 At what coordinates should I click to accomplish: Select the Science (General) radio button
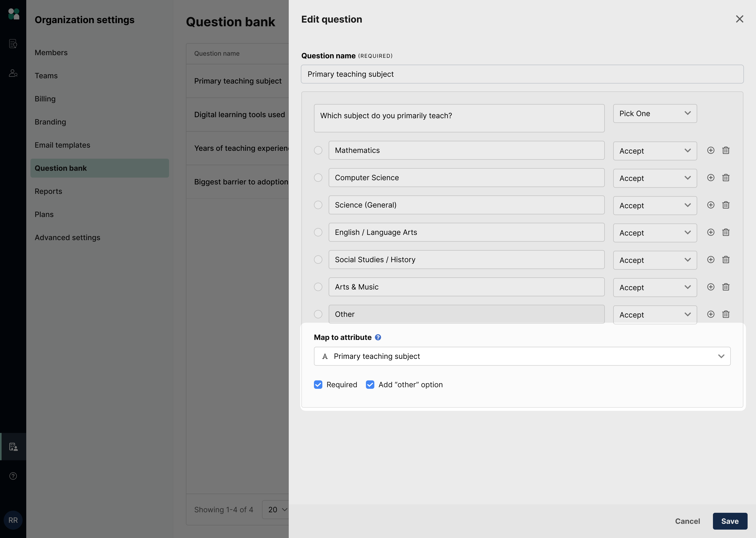[318, 205]
